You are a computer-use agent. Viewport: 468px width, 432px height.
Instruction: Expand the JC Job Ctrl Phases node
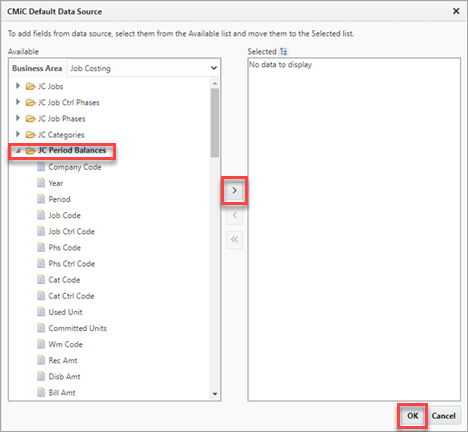pos(18,102)
